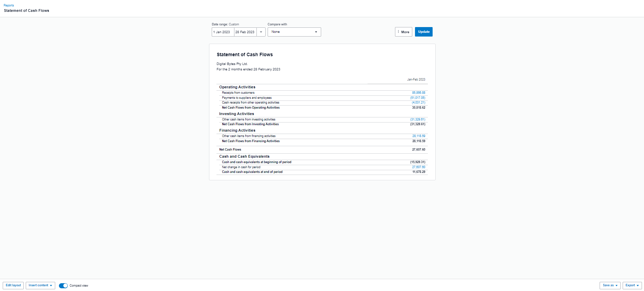The height and width of the screenshot is (291, 644).
Task: Open the More options menu
Action: (403, 32)
